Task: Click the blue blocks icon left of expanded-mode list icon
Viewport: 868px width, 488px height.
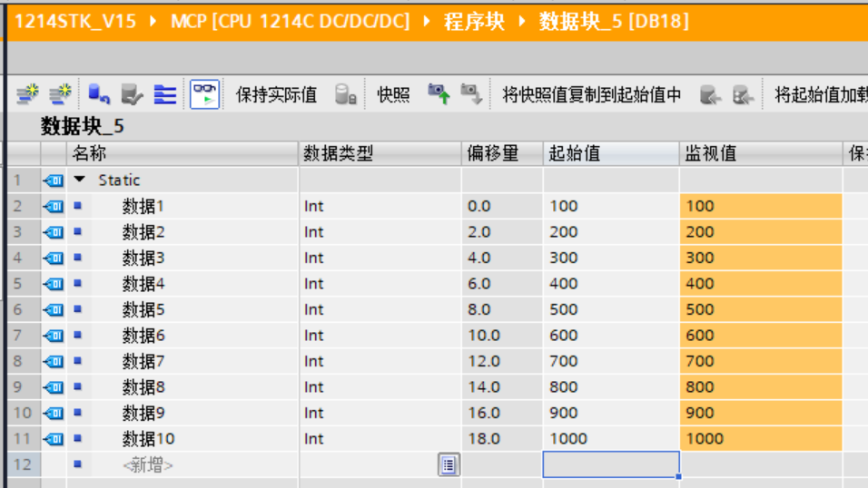Action: pyautogui.click(x=99, y=94)
